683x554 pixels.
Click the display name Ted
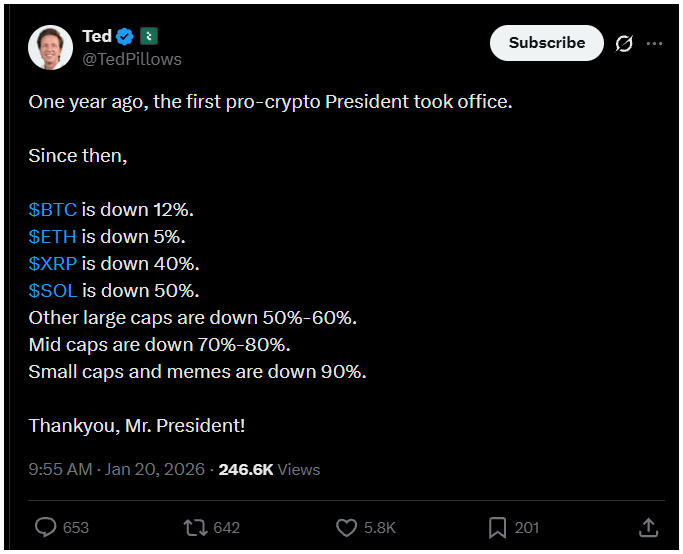coord(97,37)
